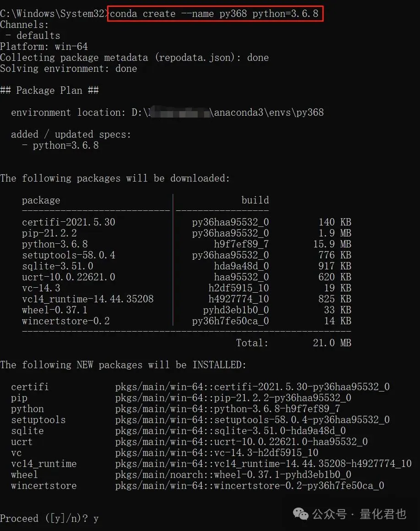Image resolution: width=420 pixels, height=531 pixels.
Task: Click the typed 'y' answer after Proceed
Action: click(x=96, y=519)
